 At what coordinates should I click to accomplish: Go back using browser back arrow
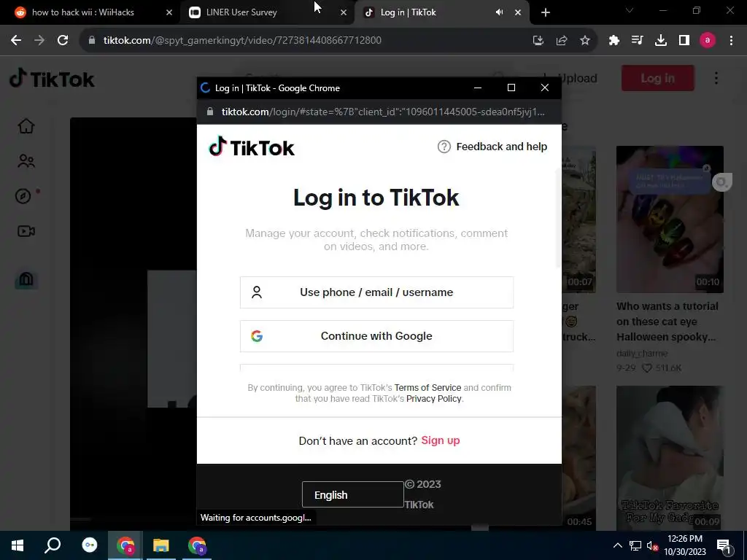[x=16, y=41]
